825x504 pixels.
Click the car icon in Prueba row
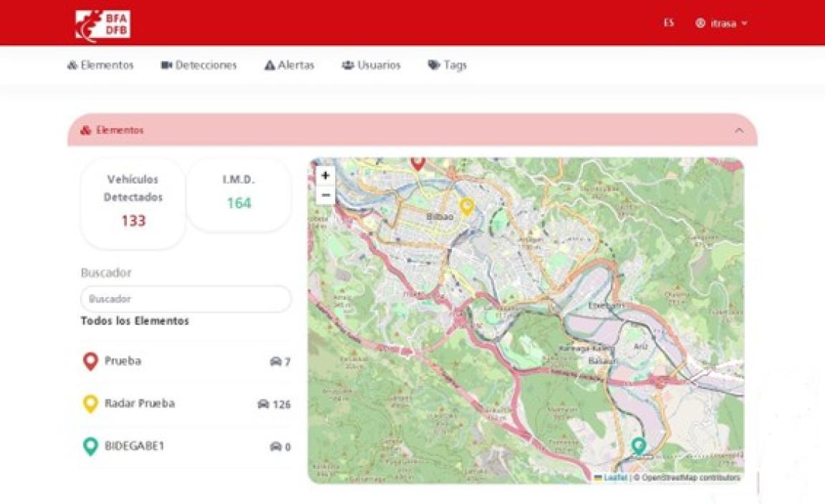coord(276,362)
